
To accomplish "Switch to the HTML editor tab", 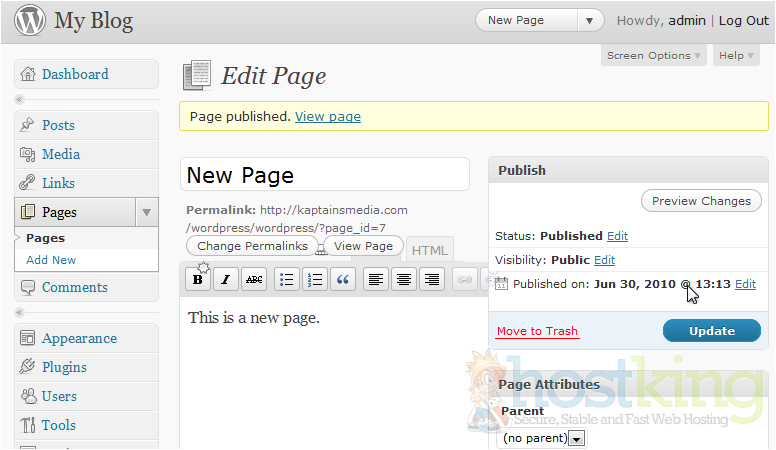I will click(430, 251).
